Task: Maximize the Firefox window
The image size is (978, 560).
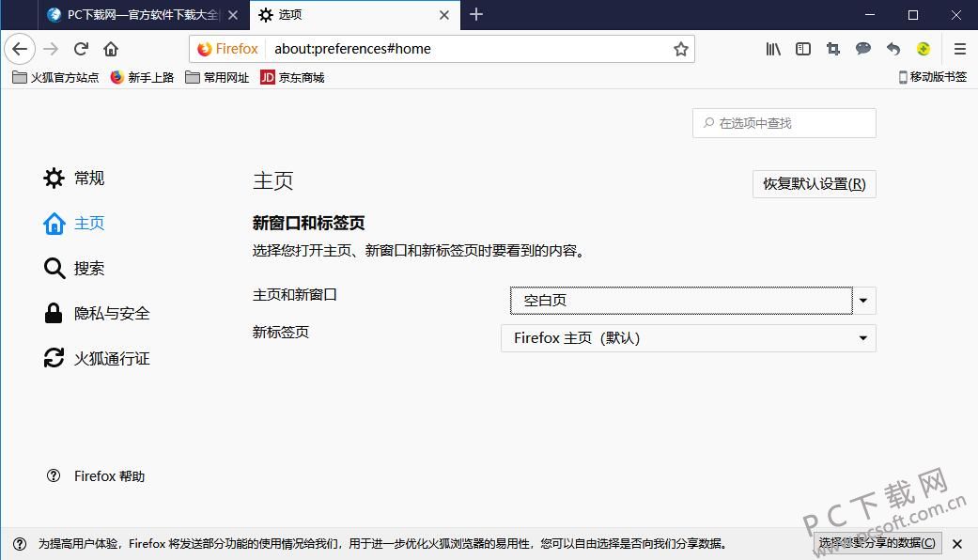Action: point(913,14)
